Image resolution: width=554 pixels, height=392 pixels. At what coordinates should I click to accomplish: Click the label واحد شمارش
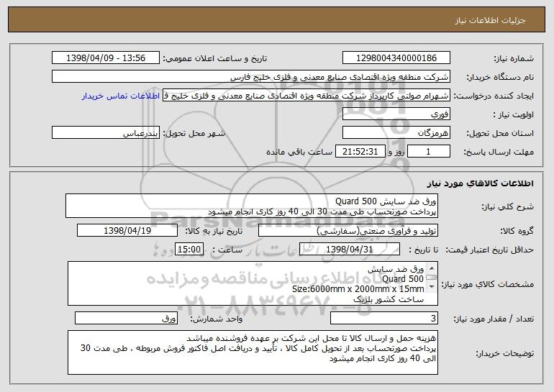click(x=217, y=319)
